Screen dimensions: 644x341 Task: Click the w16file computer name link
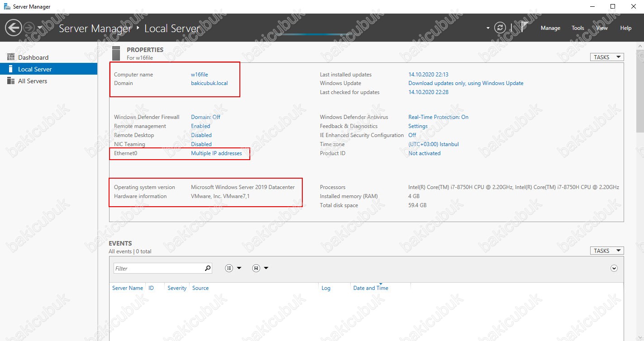(199, 75)
